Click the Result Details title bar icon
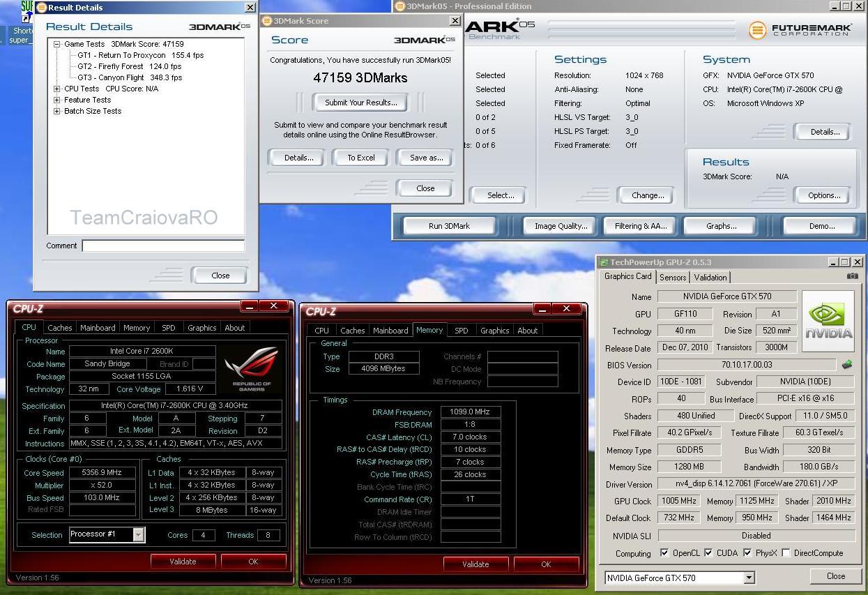 pos(42,8)
